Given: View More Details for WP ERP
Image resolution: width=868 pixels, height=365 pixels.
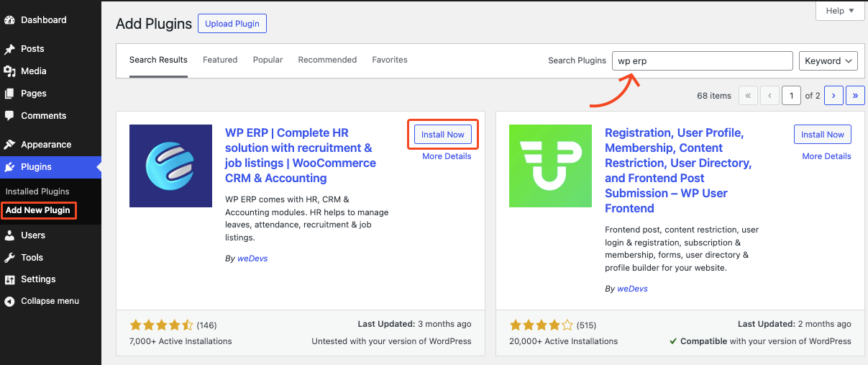Looking at the screenshot, I should click(447, 156).
